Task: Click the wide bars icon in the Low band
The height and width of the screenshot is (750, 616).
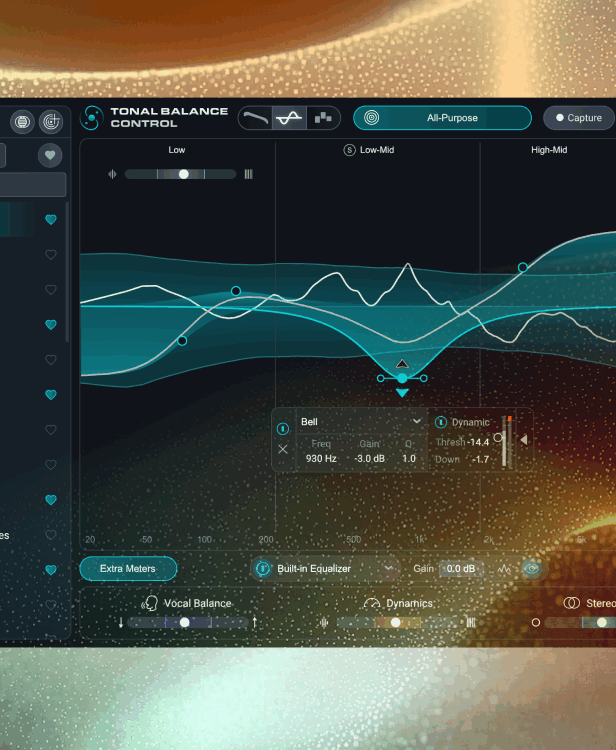Action: (x=248, y=174)
